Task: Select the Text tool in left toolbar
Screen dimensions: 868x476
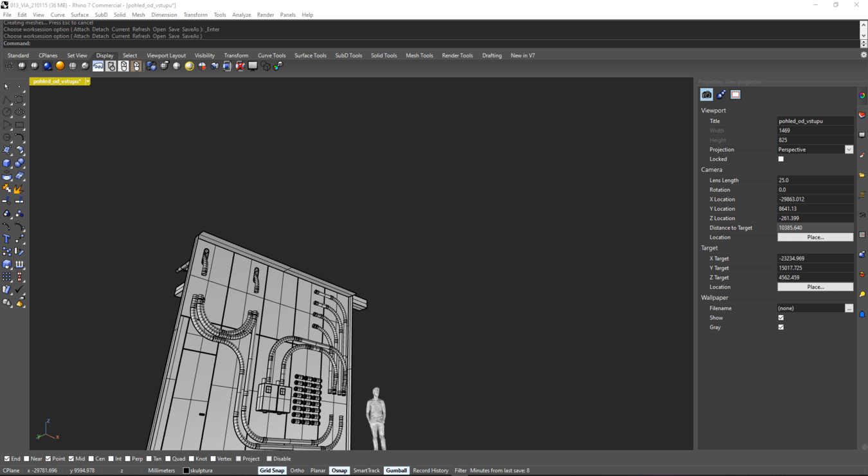Action: (6, 239)
